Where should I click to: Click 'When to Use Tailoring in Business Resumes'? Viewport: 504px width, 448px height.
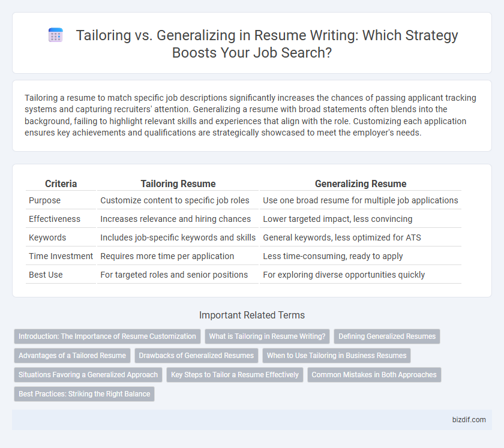[337, 356]
